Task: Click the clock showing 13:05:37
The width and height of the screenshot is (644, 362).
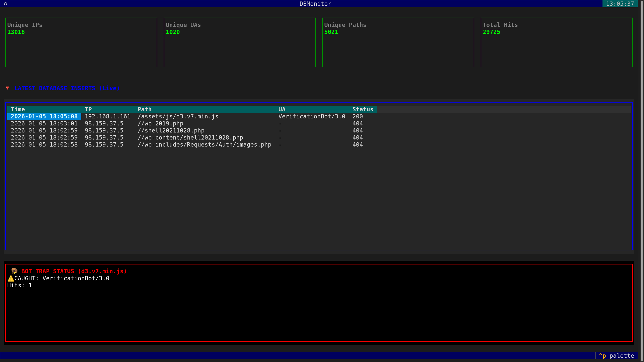Action: [x=620, y=4]
